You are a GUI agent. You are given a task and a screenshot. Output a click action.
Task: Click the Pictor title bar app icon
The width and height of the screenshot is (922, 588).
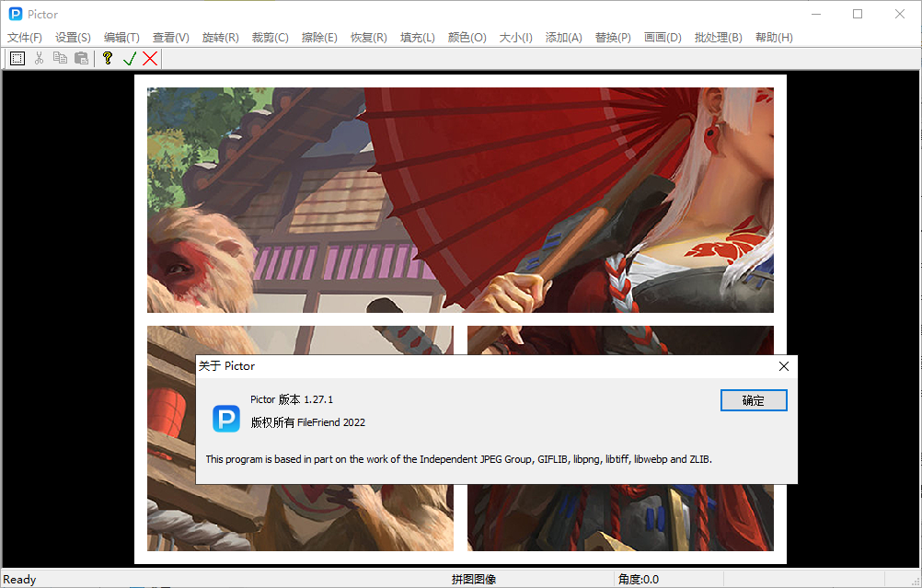point(16,14)
